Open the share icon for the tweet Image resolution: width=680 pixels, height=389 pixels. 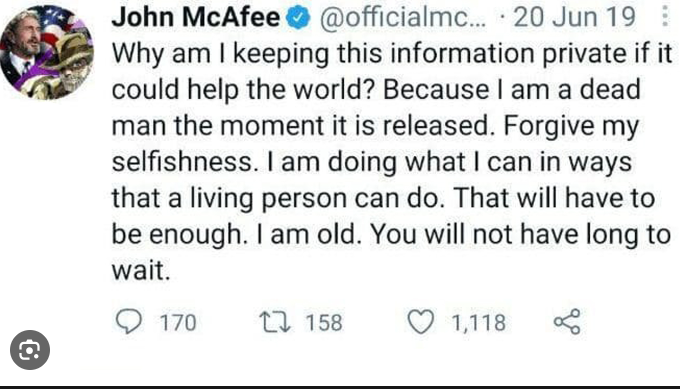click(x=567, y=322)
